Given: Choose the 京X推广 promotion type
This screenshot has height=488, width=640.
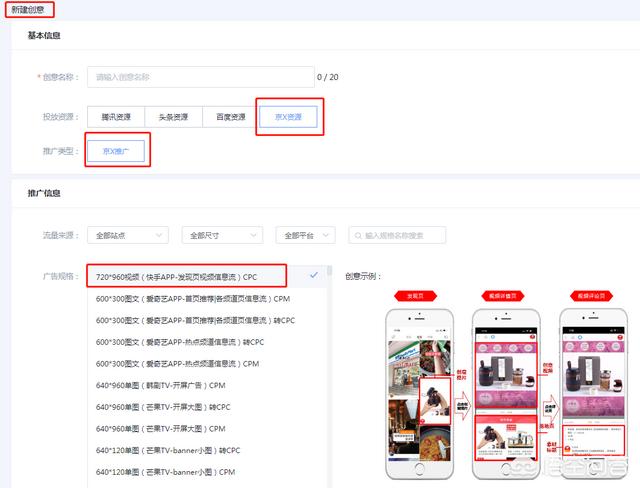Looking at the screenshot, I should [x=116, y=151].
